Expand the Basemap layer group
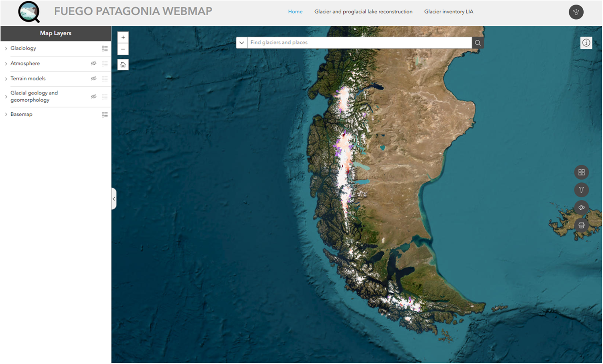This screenshot has height=364, width=603. 6,115
